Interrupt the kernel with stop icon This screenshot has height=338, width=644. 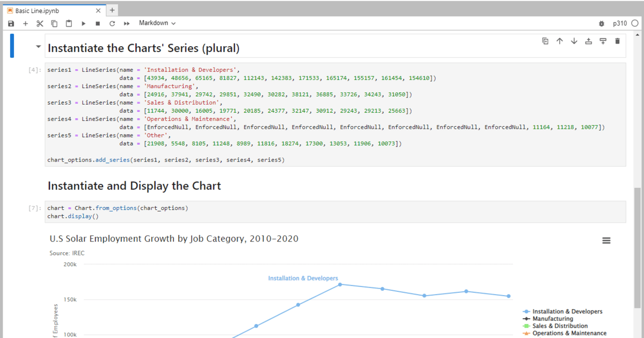[x=97, y=23]
